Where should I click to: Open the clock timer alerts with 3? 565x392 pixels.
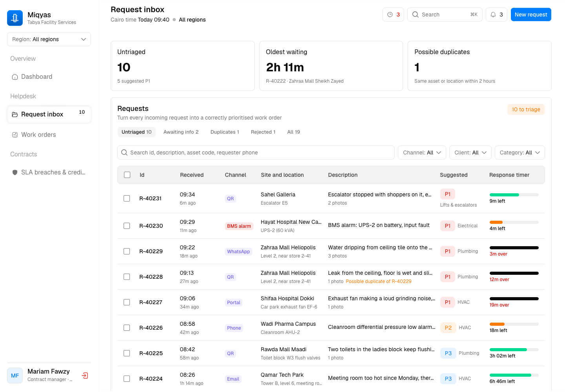click(393, 15)
